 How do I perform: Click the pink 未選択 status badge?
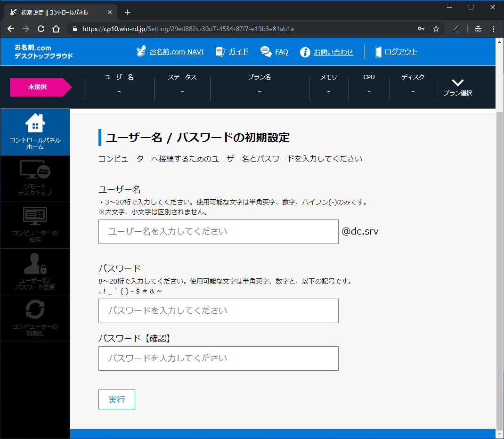[41, 87]
